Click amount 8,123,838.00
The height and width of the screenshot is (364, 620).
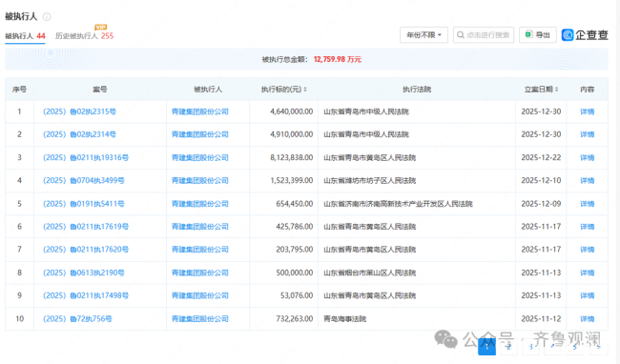click(292, 157)
